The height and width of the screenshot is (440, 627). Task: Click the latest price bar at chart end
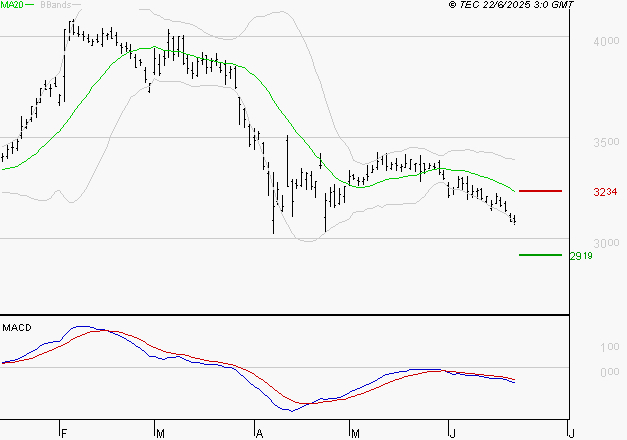click(x=514, y=219)
